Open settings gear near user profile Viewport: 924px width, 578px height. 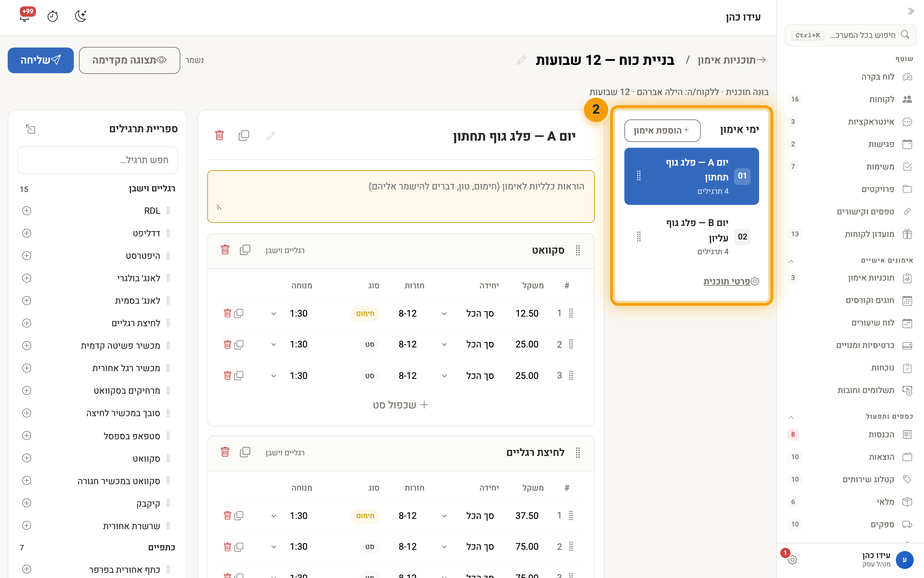(x=792, y=560)
